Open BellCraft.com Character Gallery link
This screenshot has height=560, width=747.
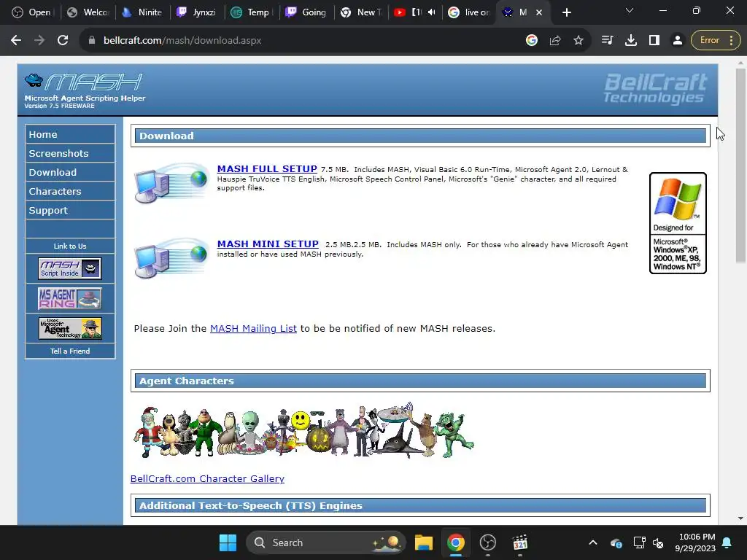(x=207, y=478)
